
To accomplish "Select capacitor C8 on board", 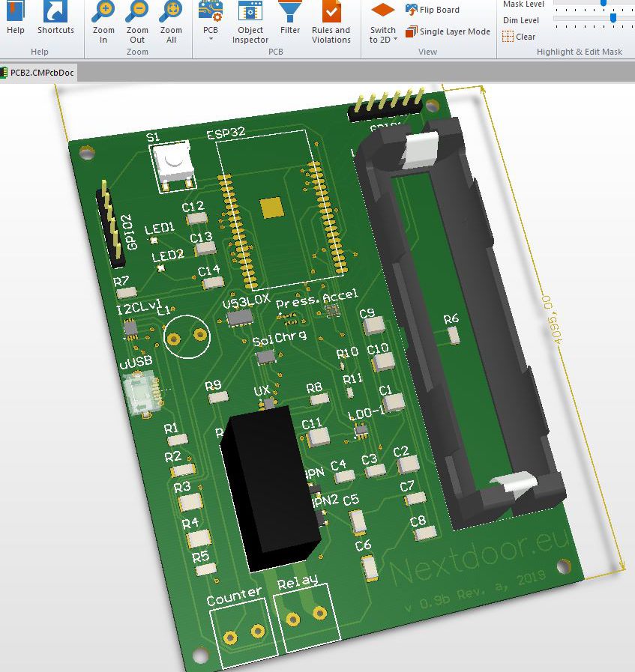I will click(425, 533).
